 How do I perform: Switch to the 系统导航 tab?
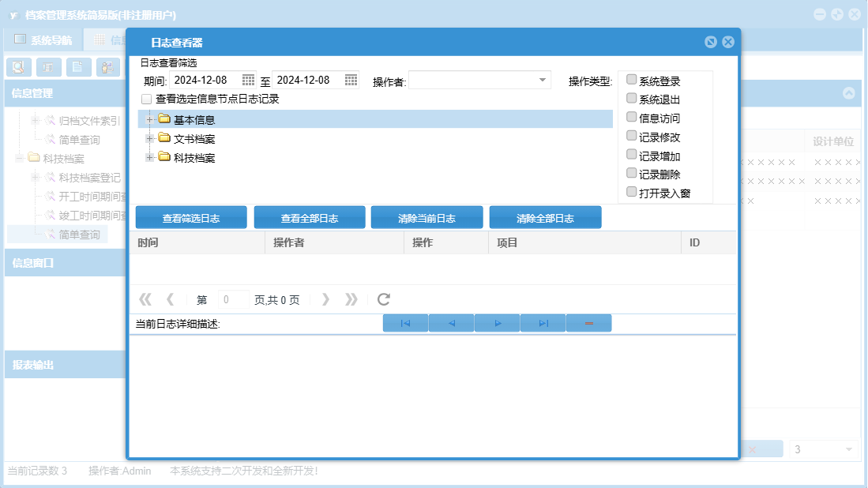coord(43,39)
